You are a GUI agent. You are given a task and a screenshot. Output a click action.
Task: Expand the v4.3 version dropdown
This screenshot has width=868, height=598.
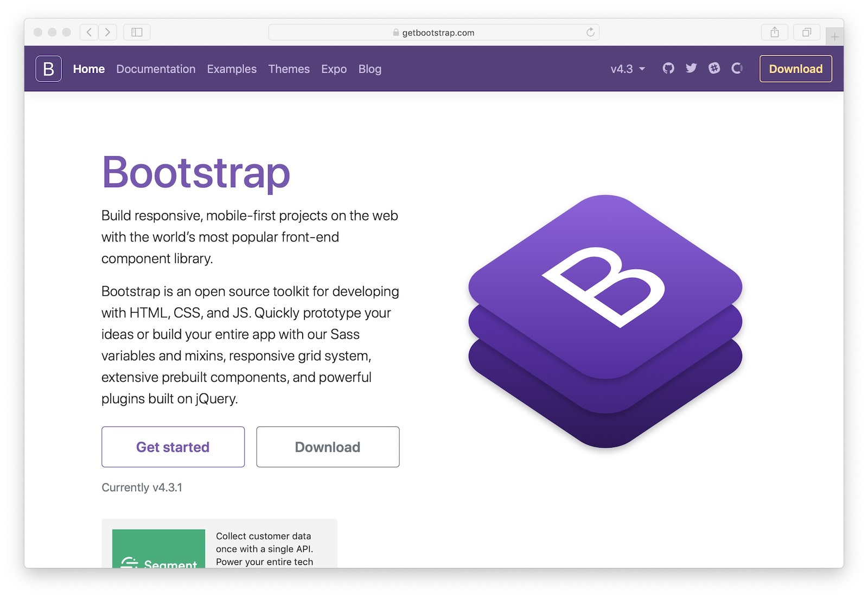pyautogui.click(x=628, y=69)
